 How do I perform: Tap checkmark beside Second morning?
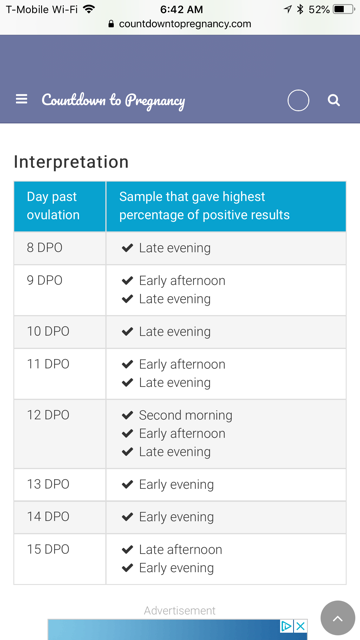(128, 416)
